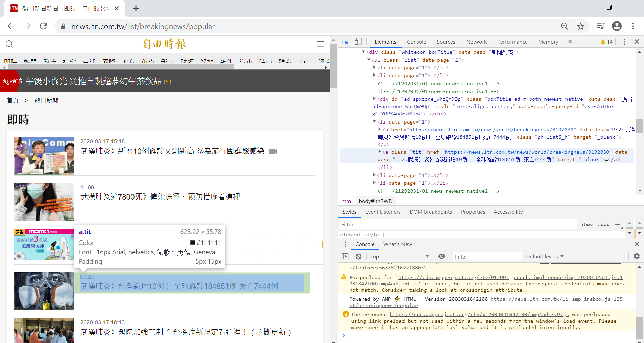
Task: Toggle .cls element classes
Action: (603, 225)
